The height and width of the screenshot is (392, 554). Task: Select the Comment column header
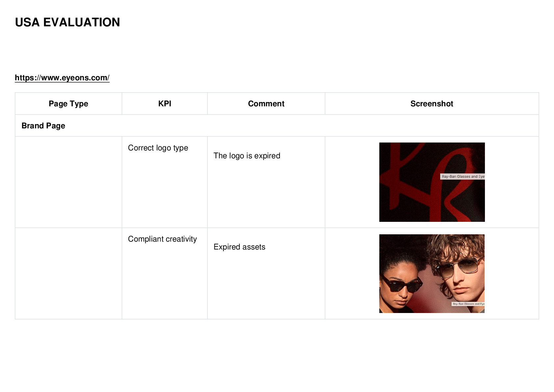pos(266,104)
